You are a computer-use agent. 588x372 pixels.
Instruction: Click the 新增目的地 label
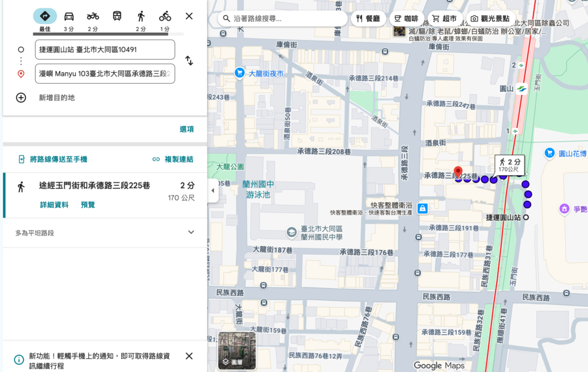pyautogui.click(x=57, y=98)
